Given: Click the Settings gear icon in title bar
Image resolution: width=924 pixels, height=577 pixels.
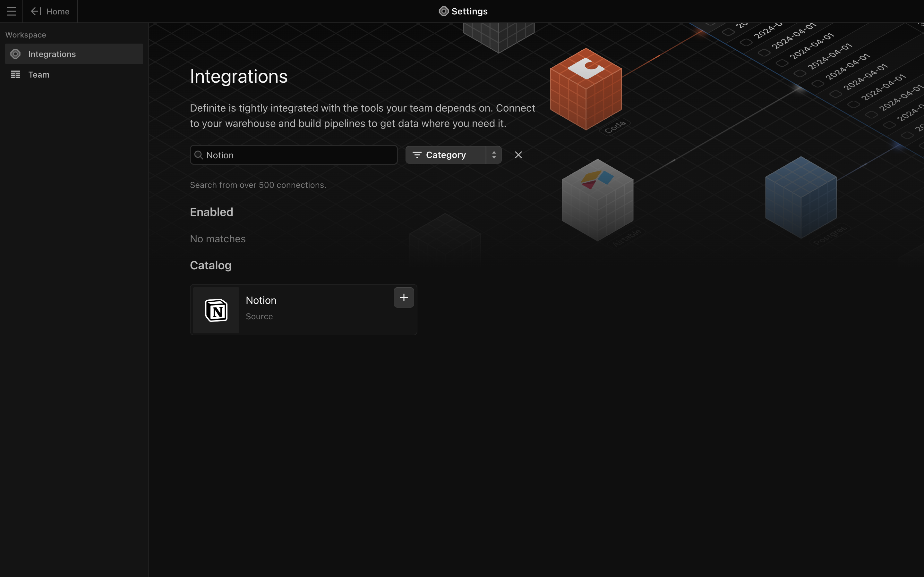Looking at the screenshot, I should point(443,12).
